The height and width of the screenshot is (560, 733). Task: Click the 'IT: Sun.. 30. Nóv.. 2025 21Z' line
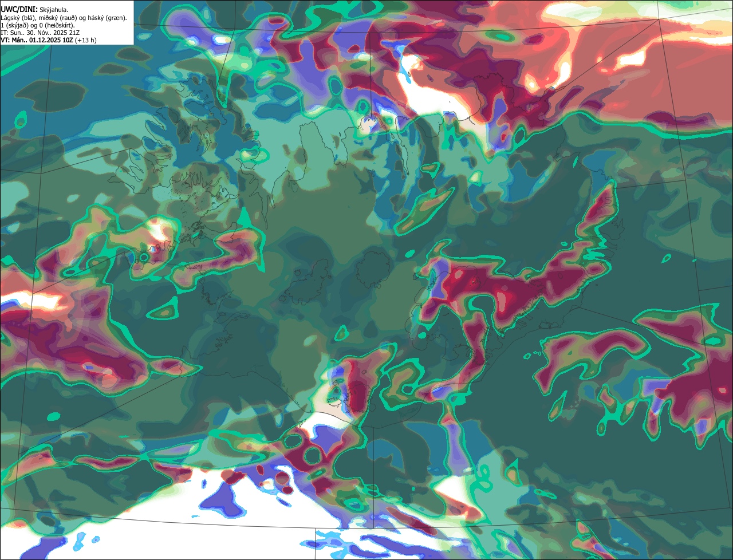39,33
